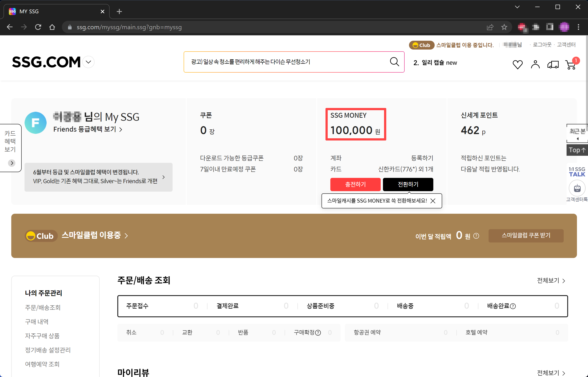Go to the browser home icon

click(52, 27)
